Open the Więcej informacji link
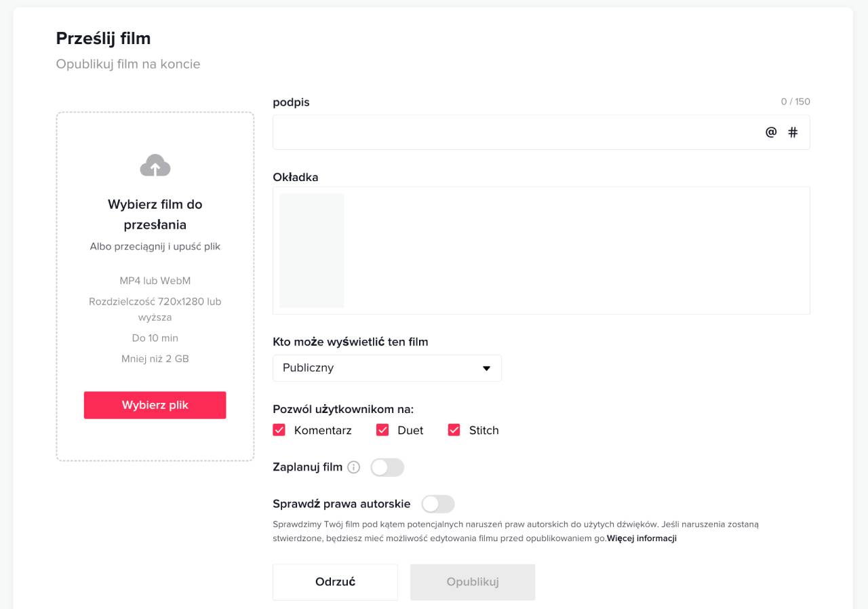Image resolution: width=868 pixels, height=609 pixels. click(x=642, y=538)
